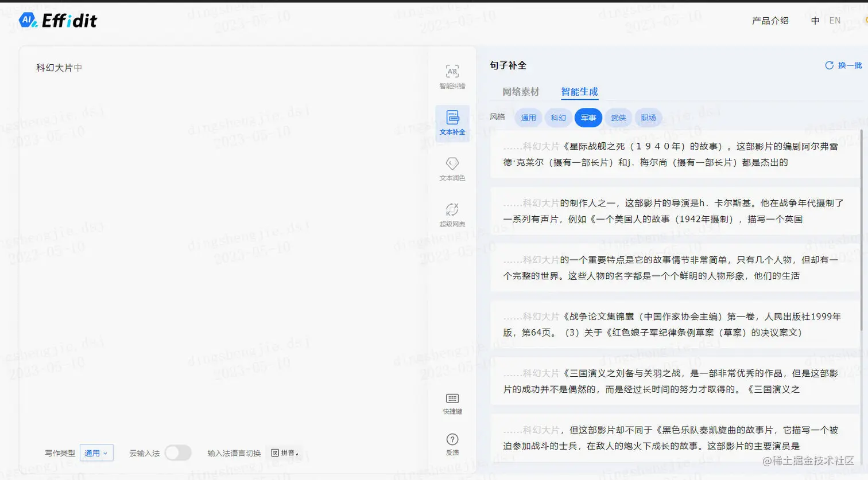The image size is (868, 480).
Task: Open the 文本润色 text polishing tool
Action: click(x=452, y=169)
